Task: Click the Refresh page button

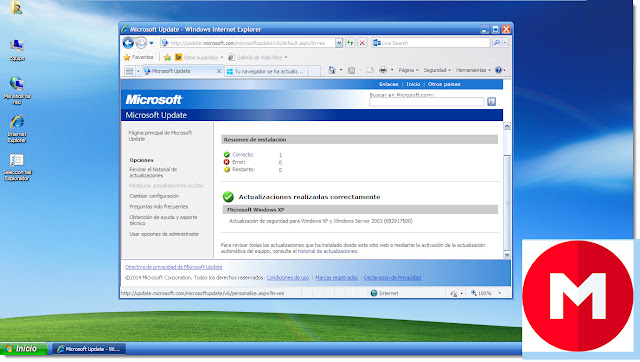Action: [350, 43]
